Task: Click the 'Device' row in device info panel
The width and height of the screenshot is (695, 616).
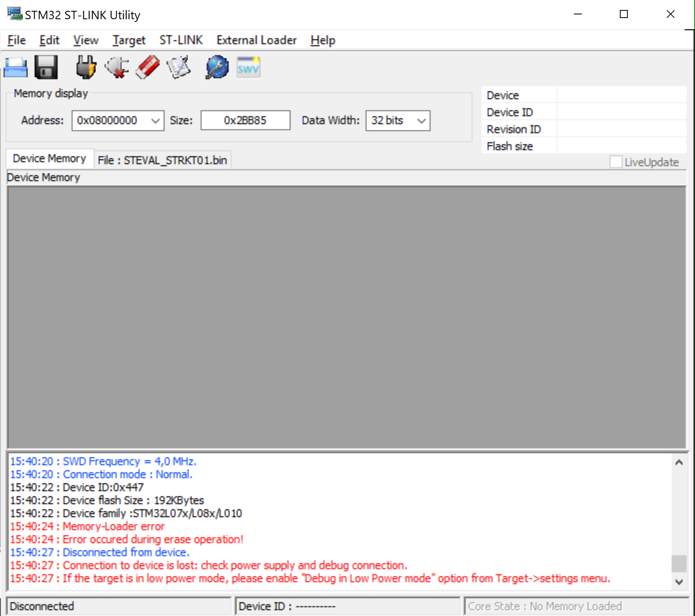Action: (584, 95)
